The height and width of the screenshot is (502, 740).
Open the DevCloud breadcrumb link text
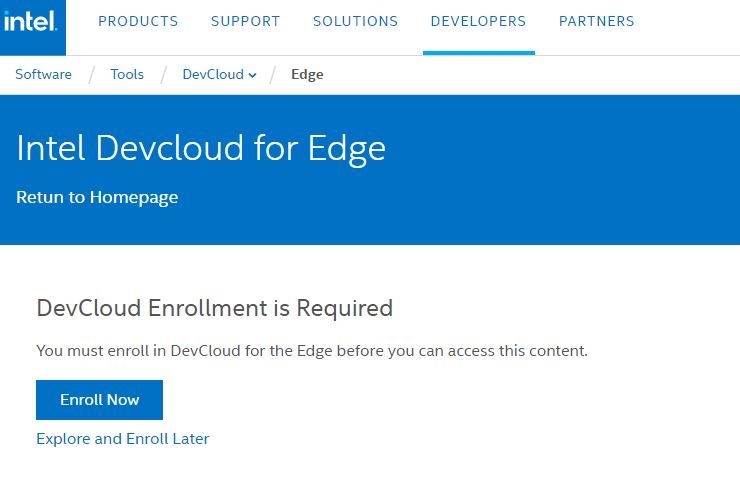[213, 74]
